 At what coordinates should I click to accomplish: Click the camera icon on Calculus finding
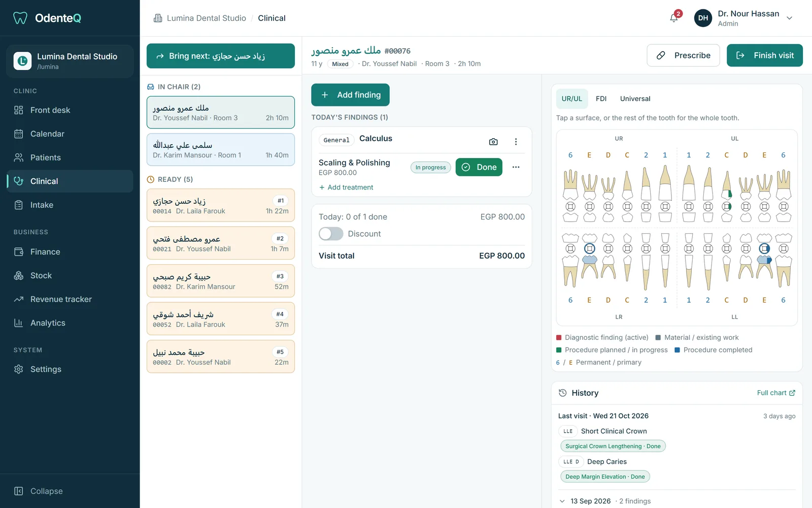click(x=493, y=142)
